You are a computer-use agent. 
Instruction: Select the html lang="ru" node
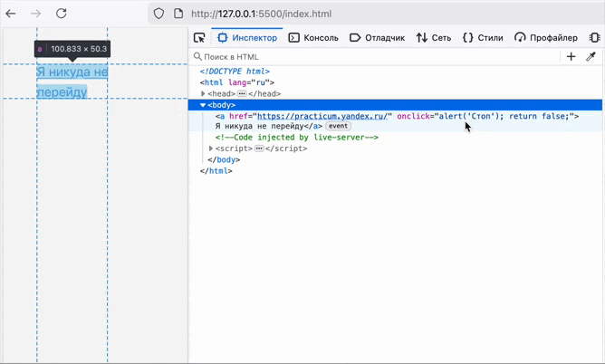coord(237,82)
